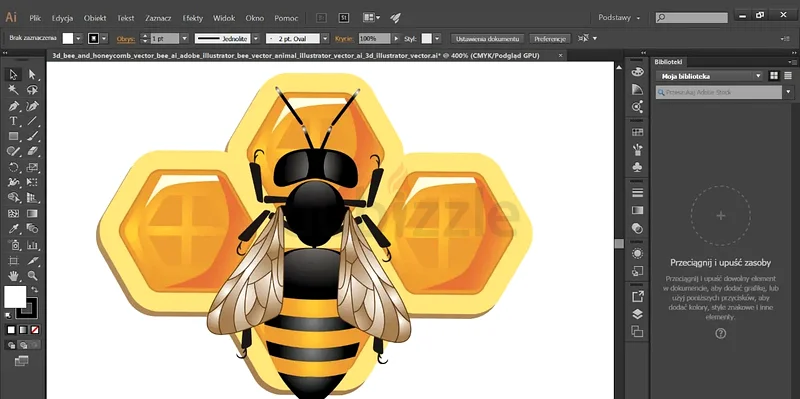Select the Perspective Grid tool
Image resolution: width=800 pixels, height=399 pixels.
[x=32, y=197]
